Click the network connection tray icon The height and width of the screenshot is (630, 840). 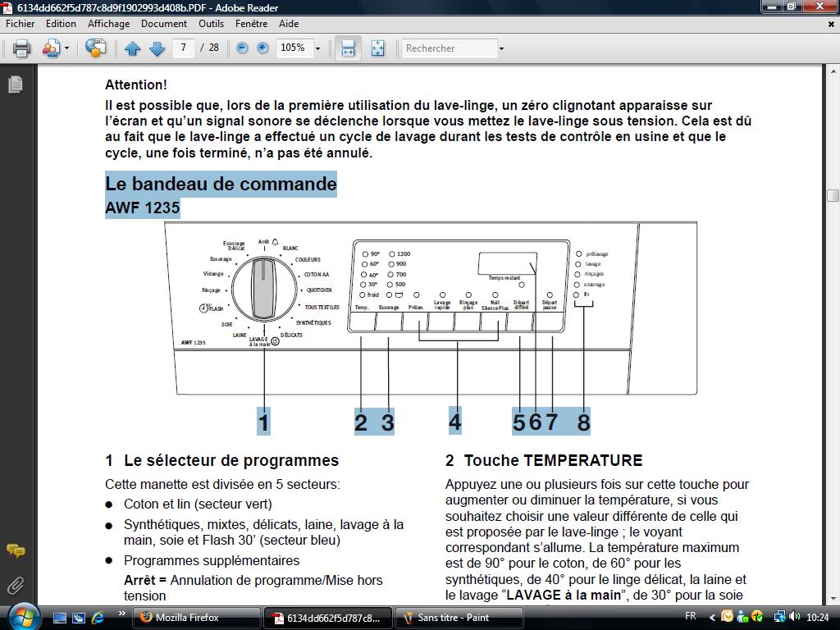click(x=779, y=617)
